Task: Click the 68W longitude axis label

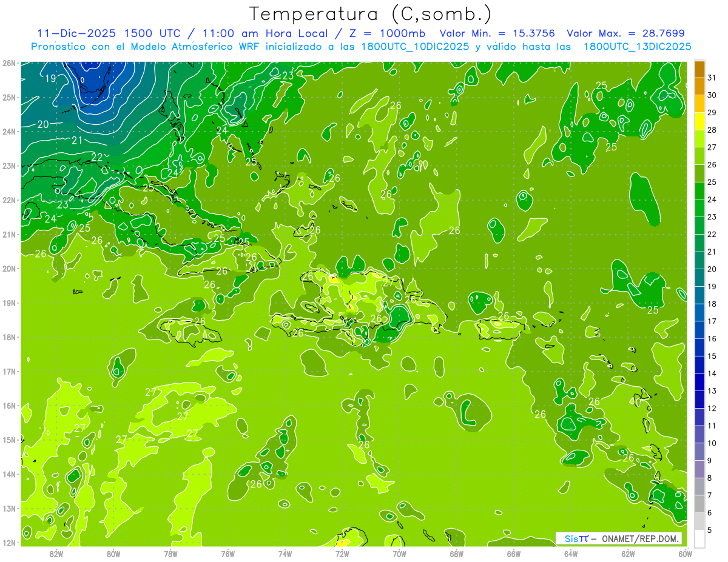Action: coord(457,554)
